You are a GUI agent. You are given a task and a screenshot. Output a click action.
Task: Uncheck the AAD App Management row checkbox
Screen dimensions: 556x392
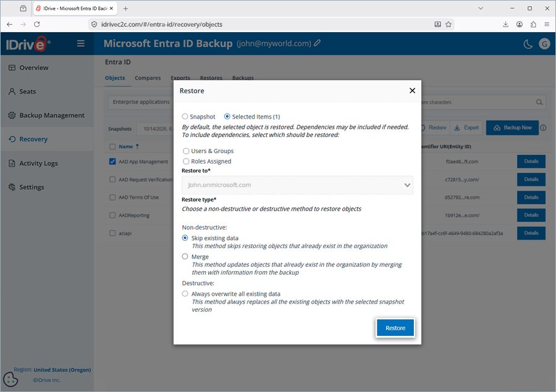112,162
